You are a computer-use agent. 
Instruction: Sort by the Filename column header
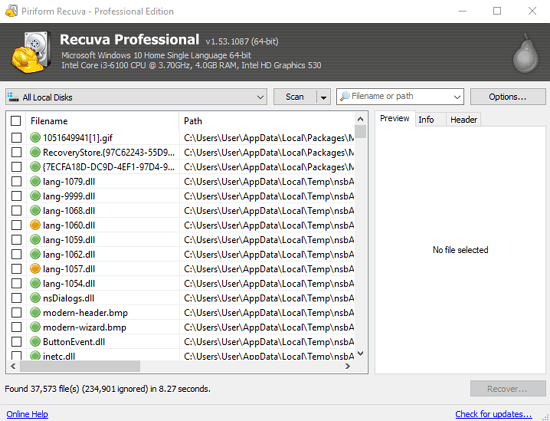(102, 121)
